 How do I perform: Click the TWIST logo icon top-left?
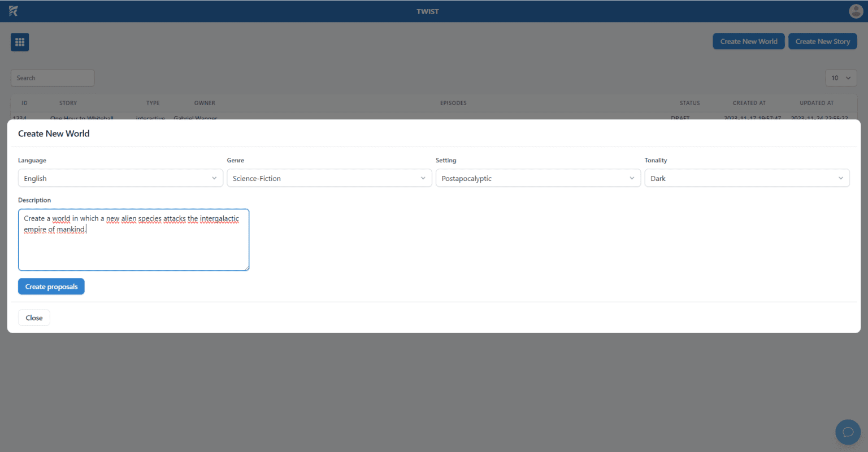13,11
